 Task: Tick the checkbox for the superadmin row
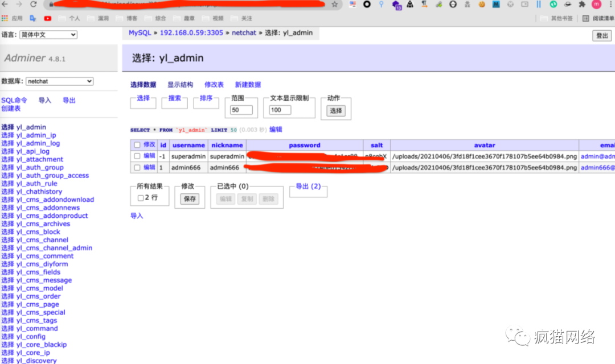point(137,156)
